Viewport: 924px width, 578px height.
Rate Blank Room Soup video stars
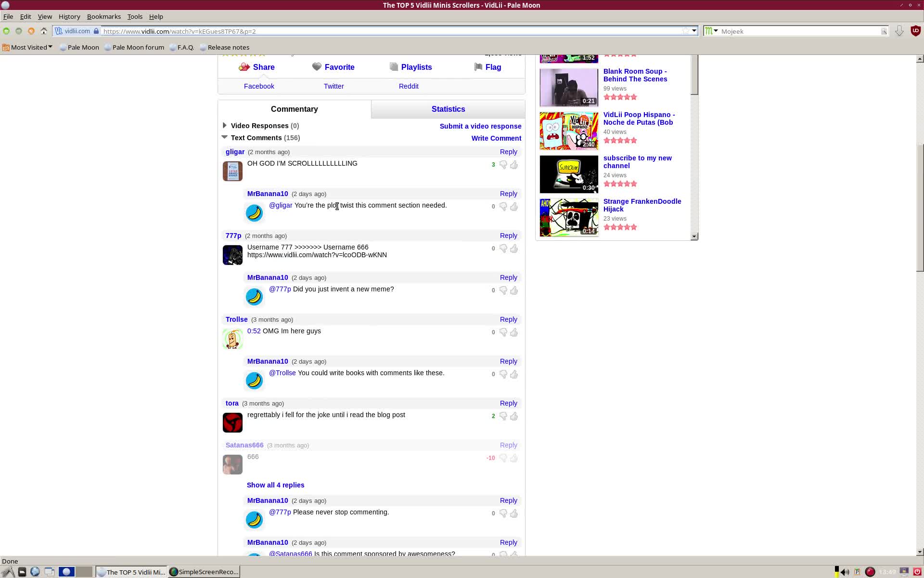[x=620, y=97]
